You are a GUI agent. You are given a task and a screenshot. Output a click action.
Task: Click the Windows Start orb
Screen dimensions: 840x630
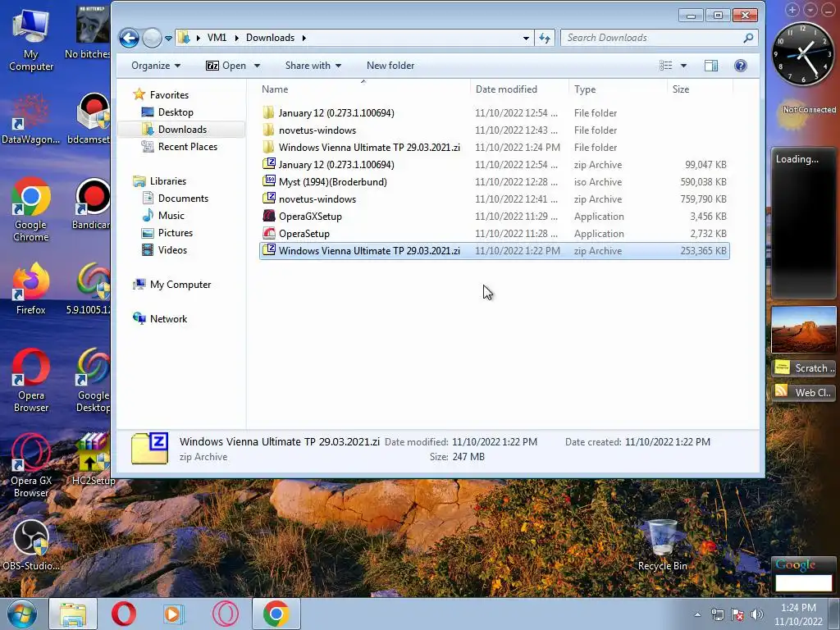[22, 614]
